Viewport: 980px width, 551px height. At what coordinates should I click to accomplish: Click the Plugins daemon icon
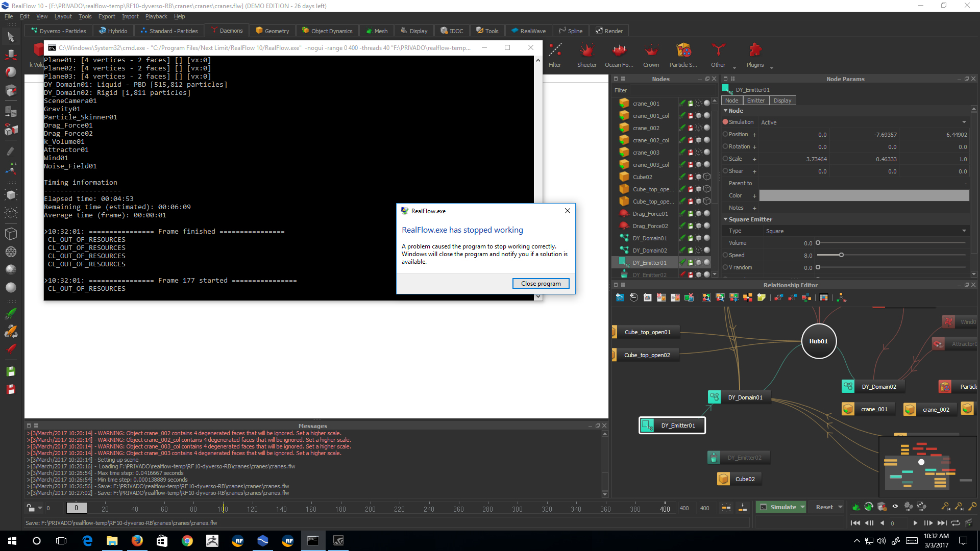click(x=755, y=51)
